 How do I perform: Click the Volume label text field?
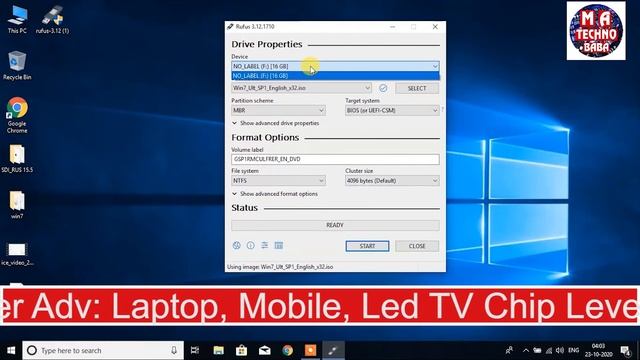tap(335, 159)
